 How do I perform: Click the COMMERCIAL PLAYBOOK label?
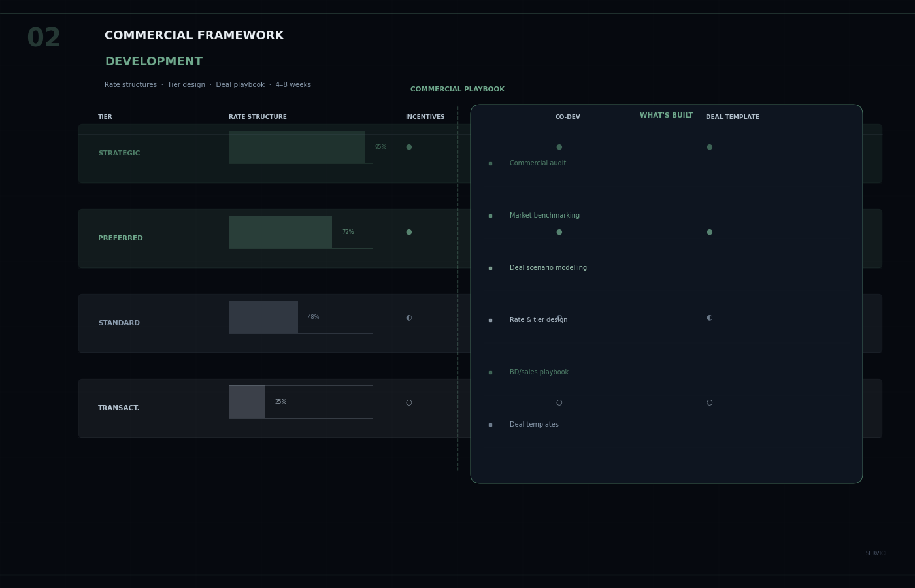tap(457, 90)
